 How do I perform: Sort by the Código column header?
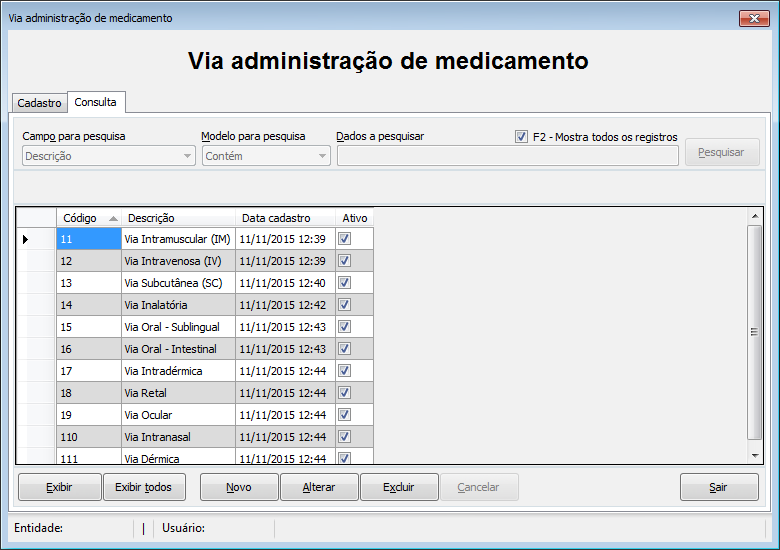[x=89, y=218]
